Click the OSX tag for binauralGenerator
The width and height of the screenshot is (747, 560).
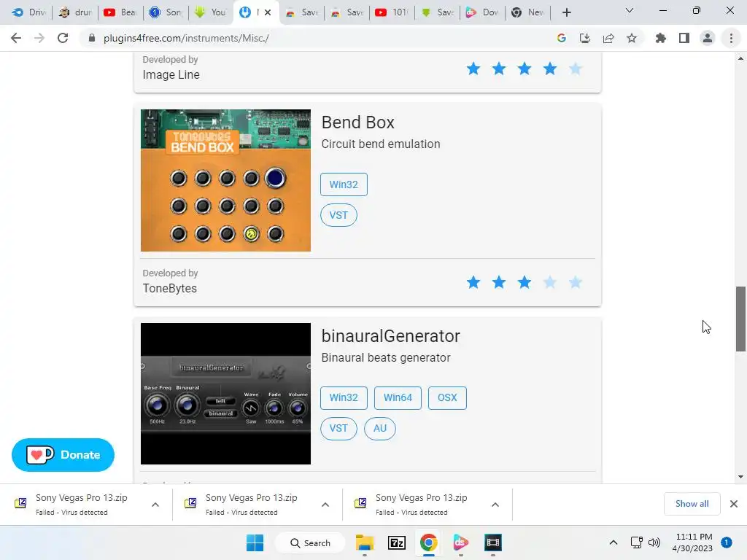click(x=447, y=397)
